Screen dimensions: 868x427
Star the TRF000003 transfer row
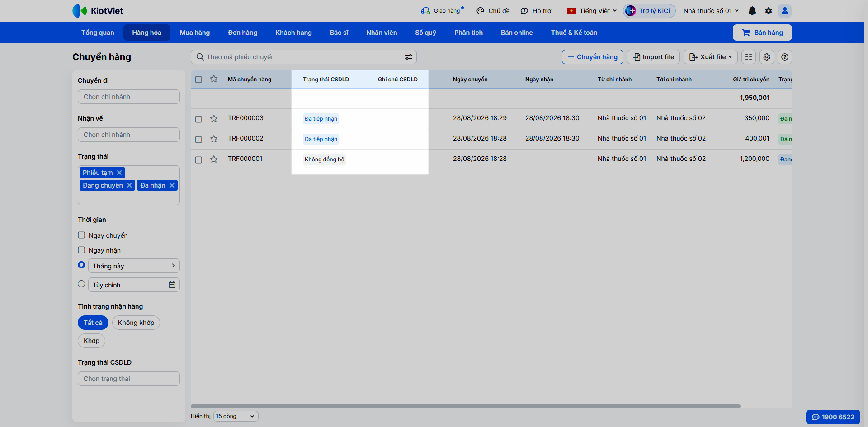tap(214, 118)
